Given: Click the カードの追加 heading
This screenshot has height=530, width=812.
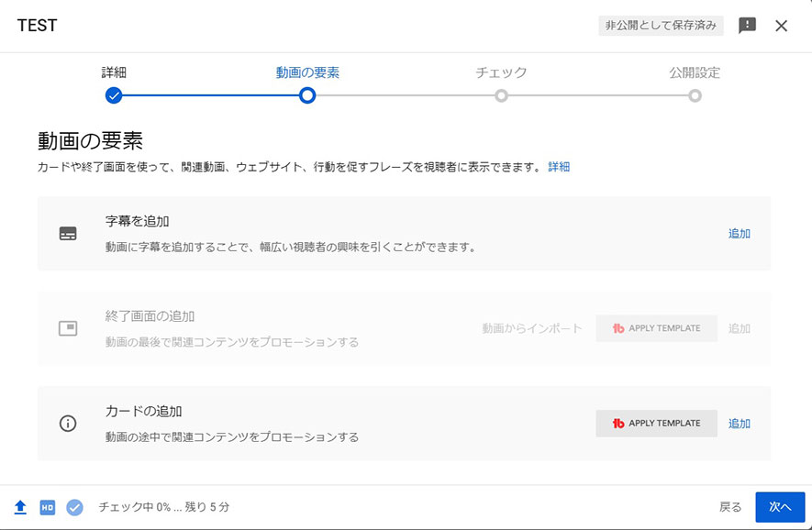Looking at the screenshot, I should (143, 412).
